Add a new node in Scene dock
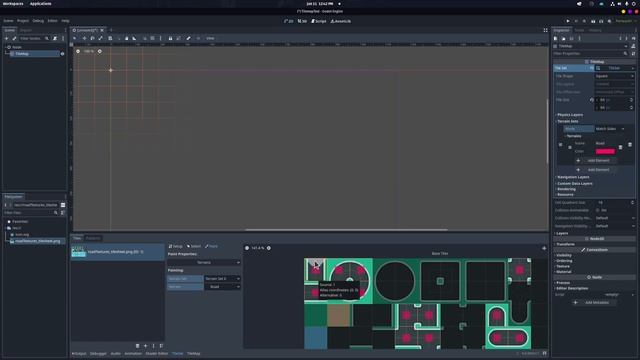 pos(6,38)
